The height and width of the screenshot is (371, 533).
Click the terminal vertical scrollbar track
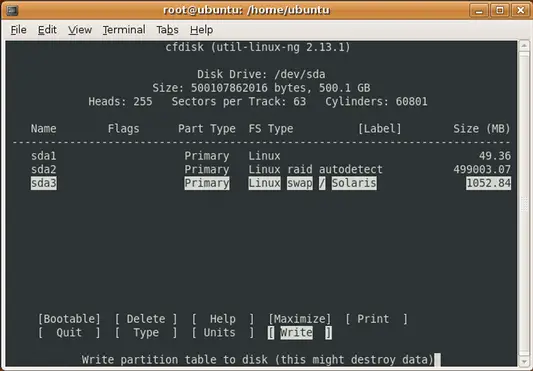(x=524, y=204)
